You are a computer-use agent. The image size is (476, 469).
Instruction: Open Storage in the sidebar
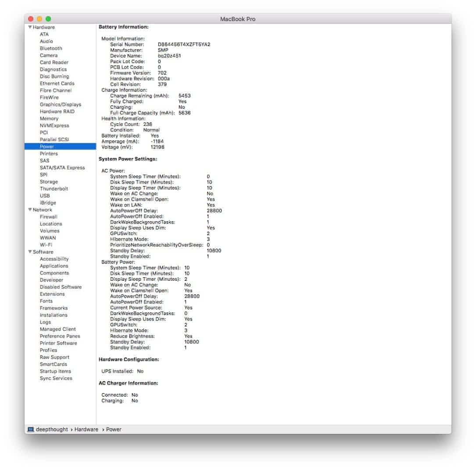49,182
